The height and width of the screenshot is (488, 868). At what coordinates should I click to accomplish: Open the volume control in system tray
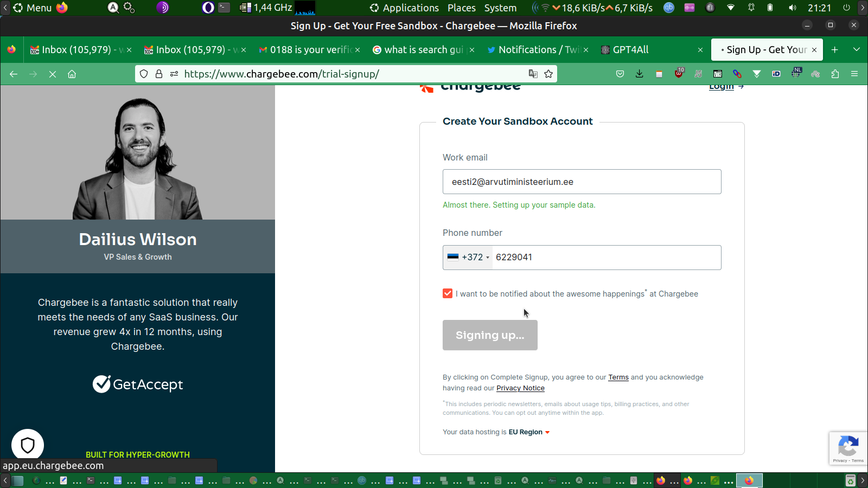[793, 8]
